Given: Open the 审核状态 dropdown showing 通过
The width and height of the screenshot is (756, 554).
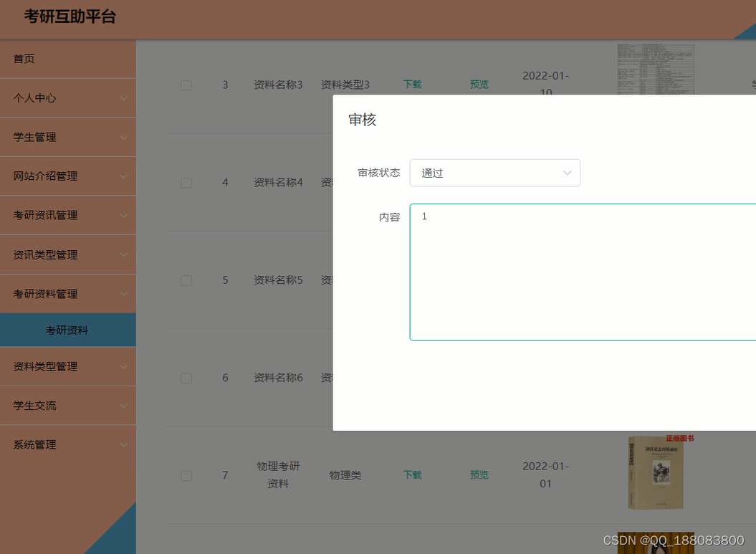Looking at the screenshot, I should tap(494, 173).
